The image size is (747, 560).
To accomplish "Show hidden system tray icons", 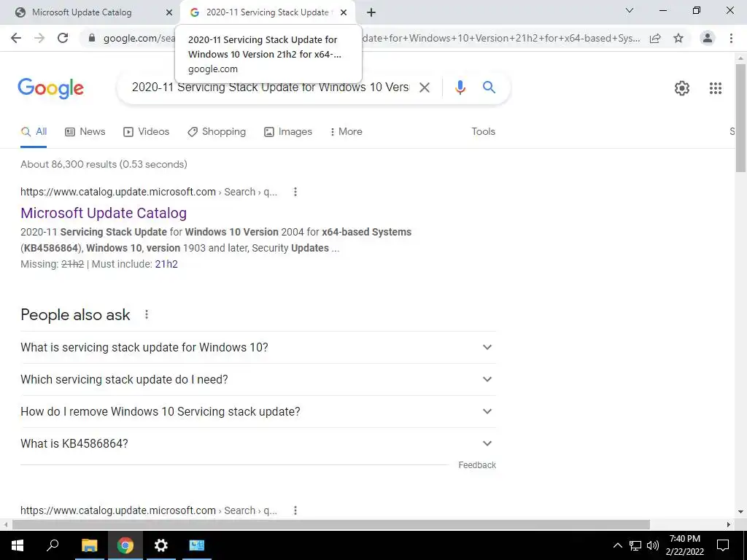I will pyautogui.click(x=617, y=545).
